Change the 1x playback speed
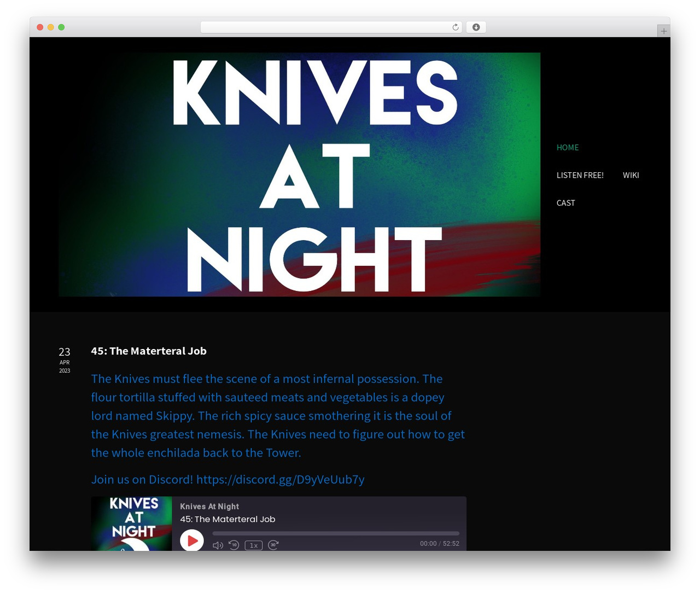 [254, 545]
